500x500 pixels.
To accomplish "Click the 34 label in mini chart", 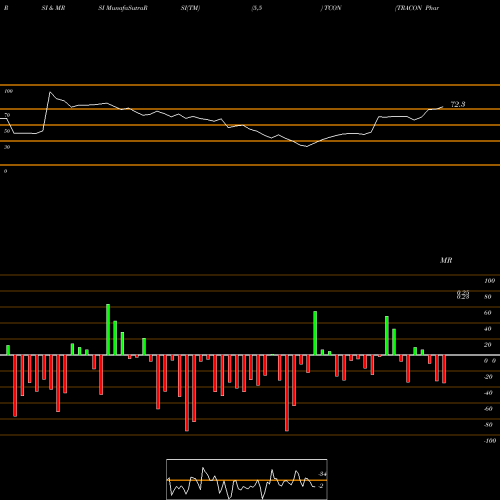I will pos(323,474).
